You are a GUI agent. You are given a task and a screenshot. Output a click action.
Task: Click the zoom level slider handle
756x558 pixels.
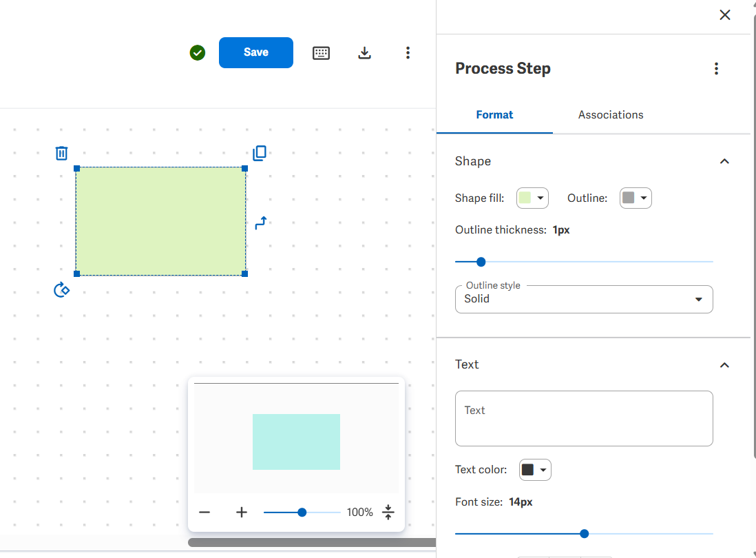[x=302, y=512]
